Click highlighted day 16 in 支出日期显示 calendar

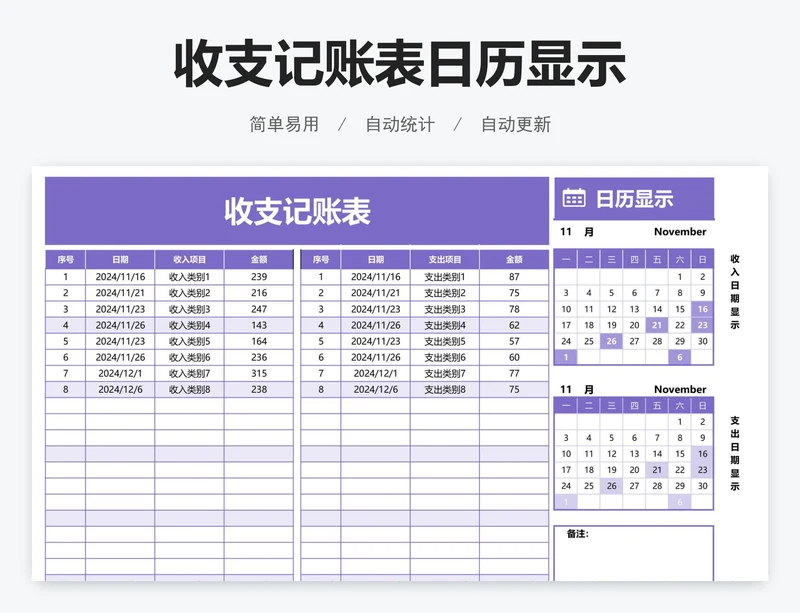703,454
